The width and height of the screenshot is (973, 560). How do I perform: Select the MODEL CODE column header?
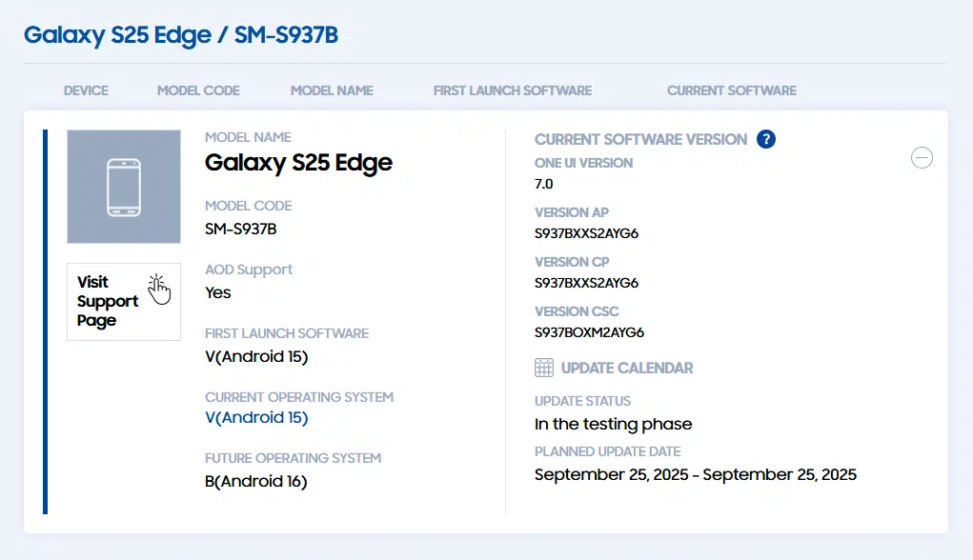click(x=198, y=90)
